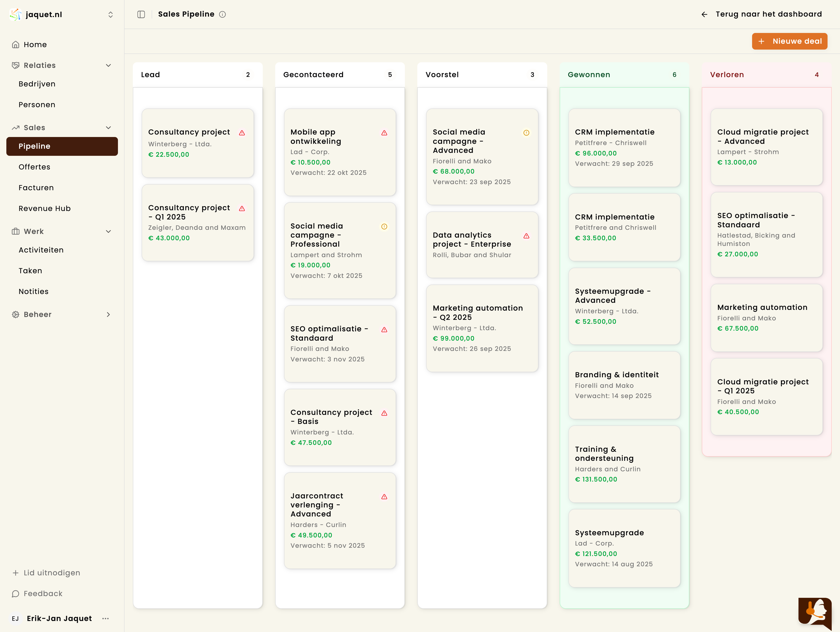This screenshot has height=632, width=840.
Task: Click the info icon beside Sales Pipeline
Action: tap(222, 14)
